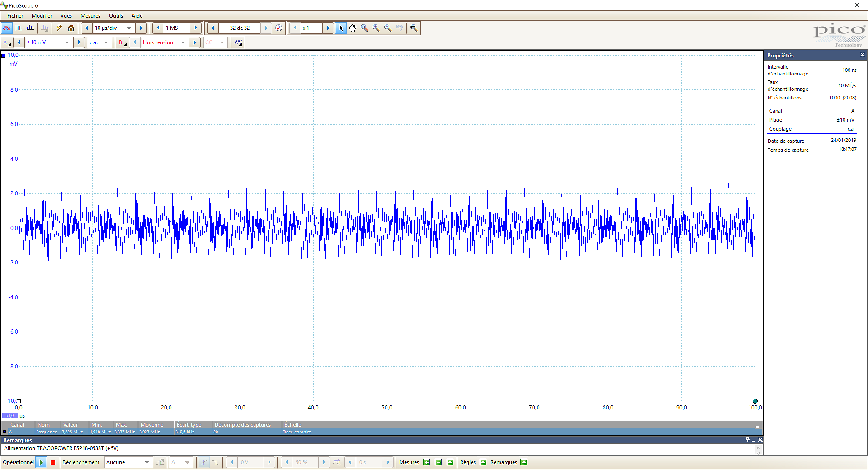Click the 0 s trigger delay field
The width and height of the screenshot is (868, 470).
pos(369,462)
